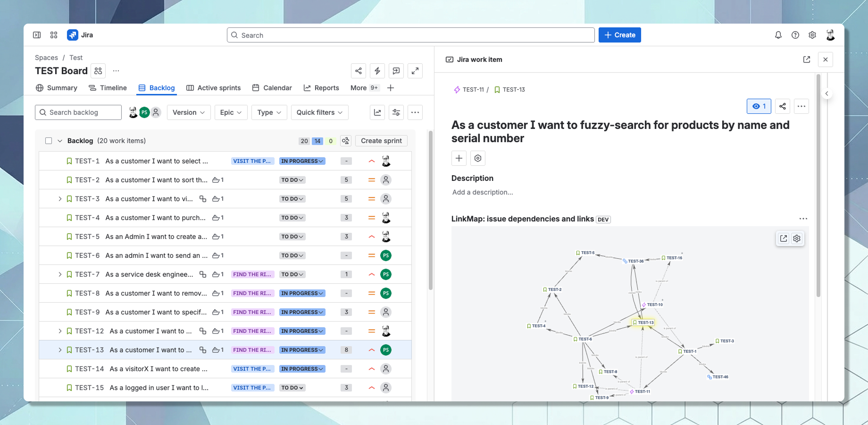Share the TEST-13 work item
The height and width of the screenshot is (425, 868).
click(x=782, y=106)
